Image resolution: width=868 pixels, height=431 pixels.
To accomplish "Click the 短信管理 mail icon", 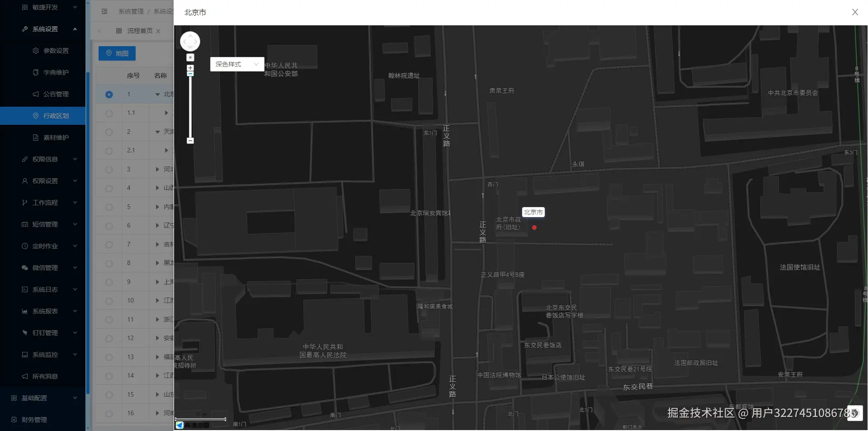I will [25, 224].
